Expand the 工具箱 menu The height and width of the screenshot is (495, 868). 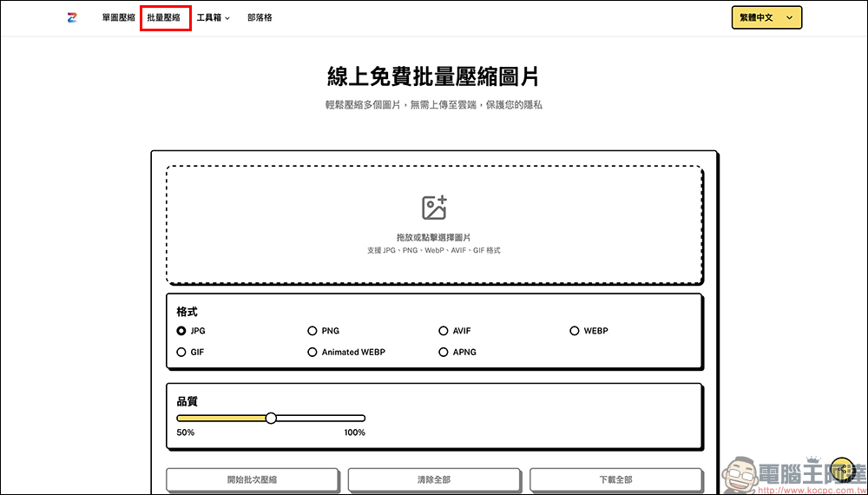pyautogui.click(x=214, y=17)
